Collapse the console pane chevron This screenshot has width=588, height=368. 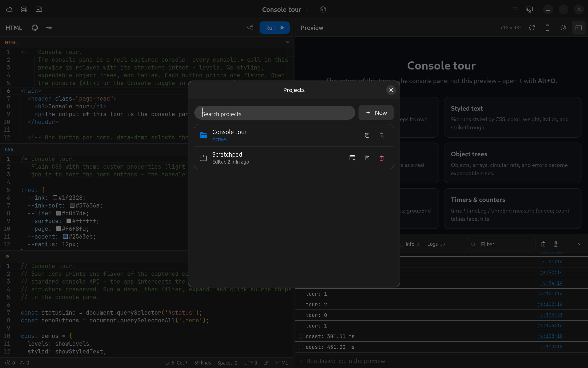[580, 244]
